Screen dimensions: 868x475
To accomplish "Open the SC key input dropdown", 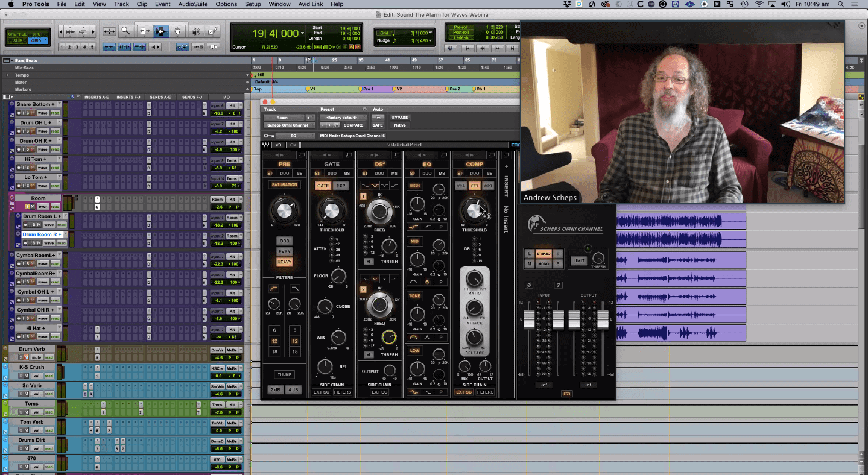I will 296,136.
